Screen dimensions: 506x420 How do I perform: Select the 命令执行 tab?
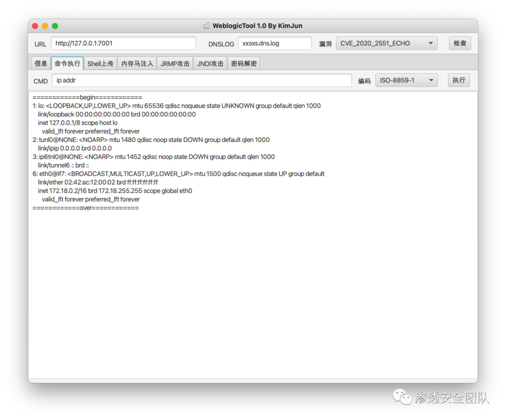tap(67, 64)
